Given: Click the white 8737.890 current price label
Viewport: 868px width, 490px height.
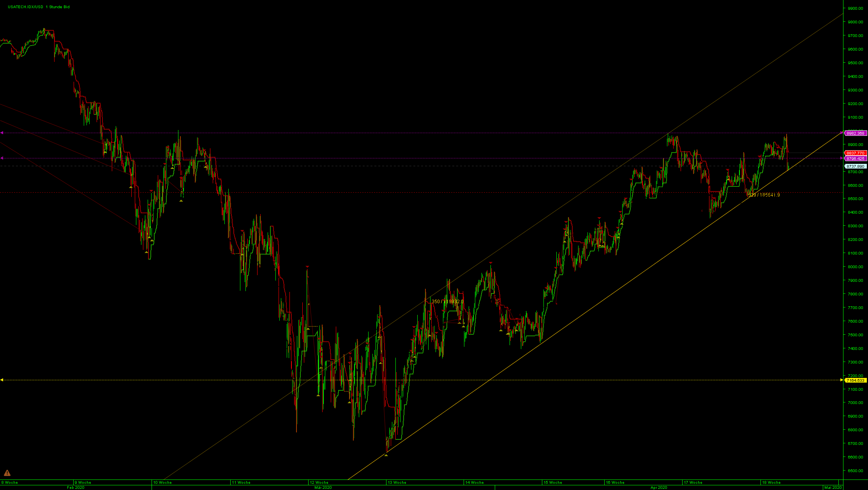Looking at the screenshot, I should (x=855, y=166).
